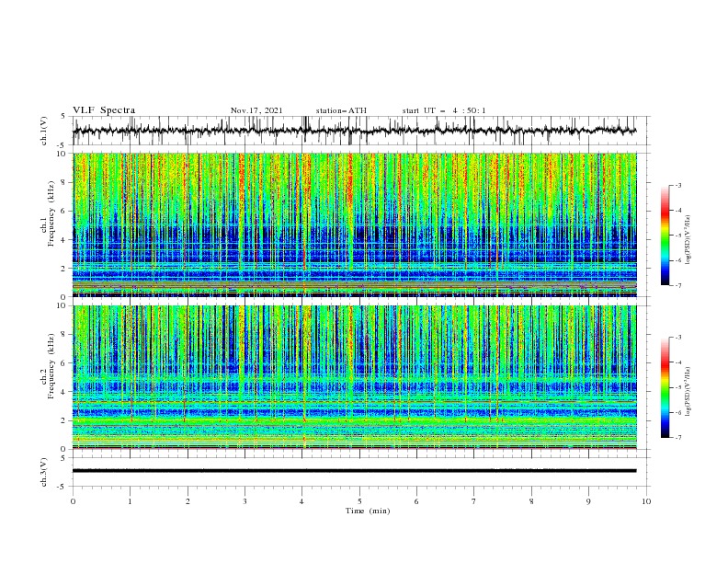Click the ch.3 flat black waveform trace
This screenshot has height=563, width=728.
coord(354,471)
